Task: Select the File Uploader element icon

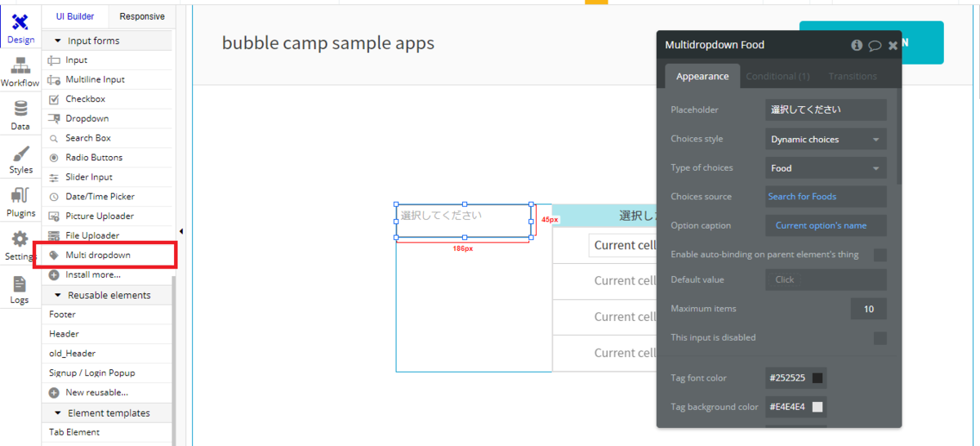Action: click(54, 236)
